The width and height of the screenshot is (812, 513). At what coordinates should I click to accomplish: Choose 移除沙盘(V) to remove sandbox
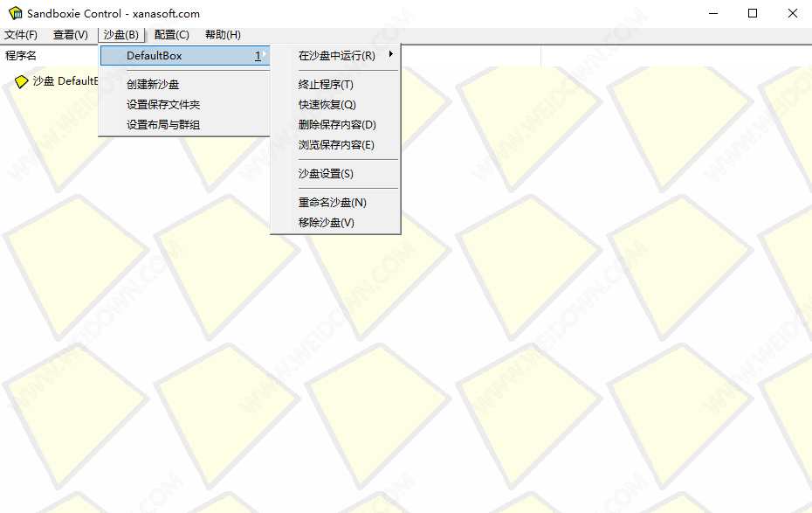point(327,223)
